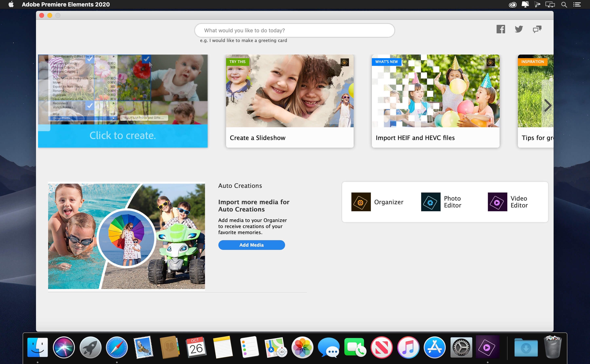This screenshot has height=364, width=590.
Task: Click the Add Media button
Action: tap(252, 245)
